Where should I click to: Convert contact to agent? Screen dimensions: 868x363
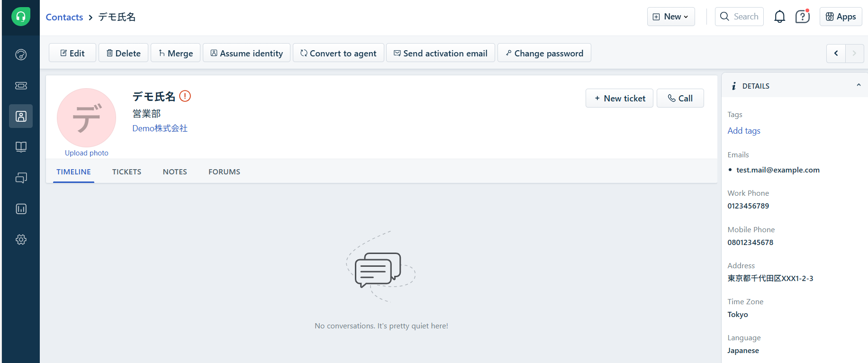point(338,53)
